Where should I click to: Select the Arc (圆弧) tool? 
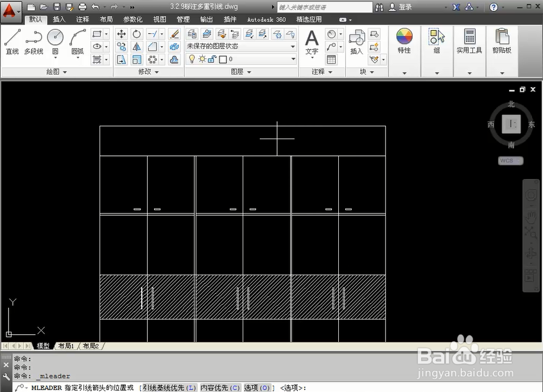(78, 42)
